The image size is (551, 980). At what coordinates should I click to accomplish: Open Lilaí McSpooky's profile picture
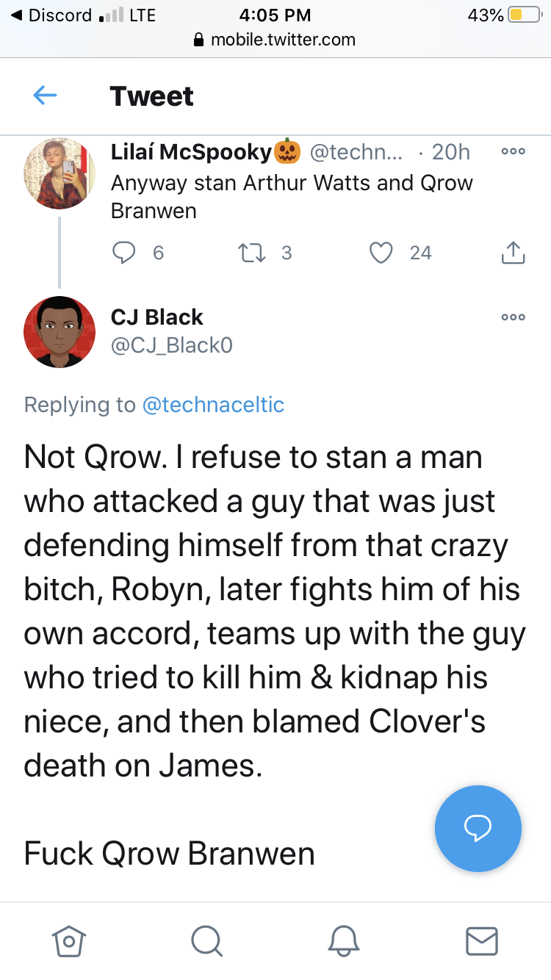(x=60, y=174)
